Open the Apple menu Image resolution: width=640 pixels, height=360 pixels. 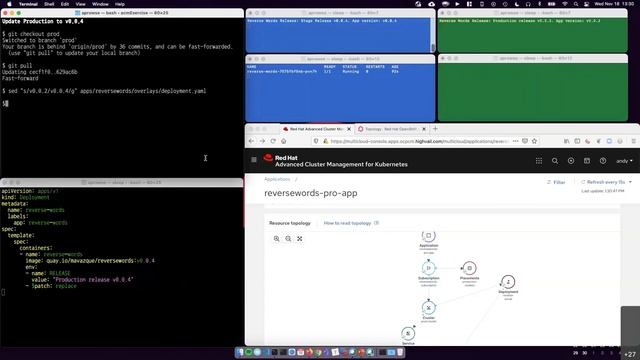pos(9,4)
